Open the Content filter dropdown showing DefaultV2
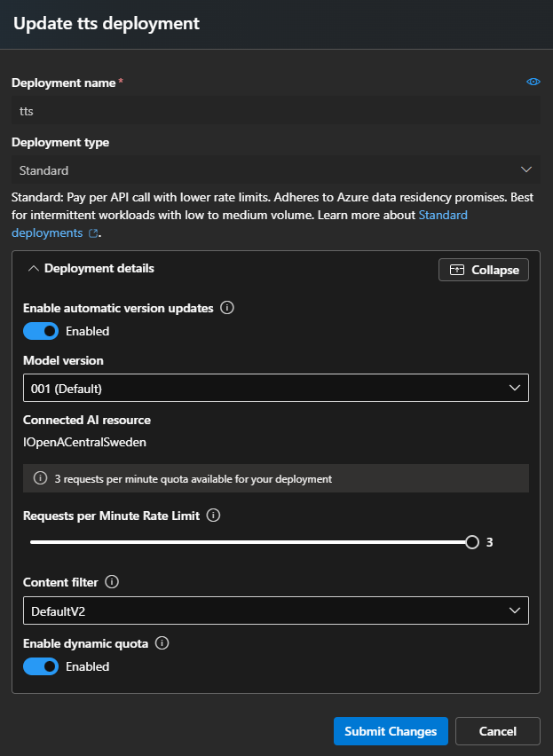 point(276,610)
